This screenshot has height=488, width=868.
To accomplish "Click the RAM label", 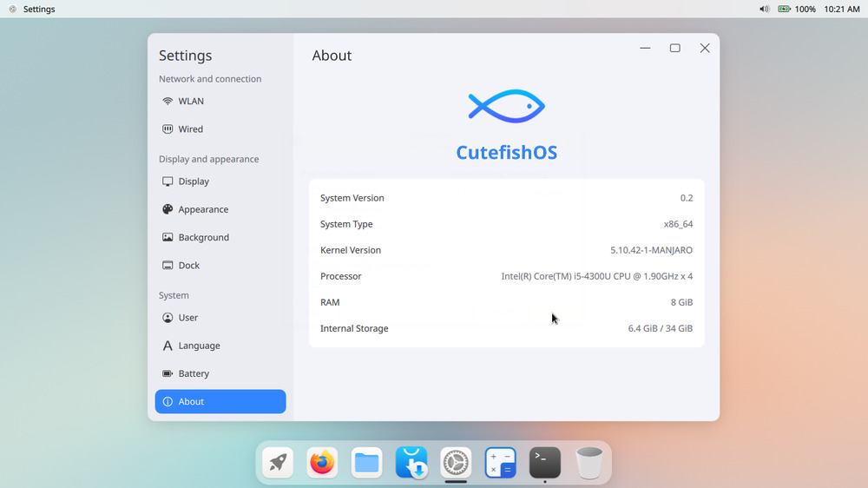I will pyautogui.click(x=330, y=302).
